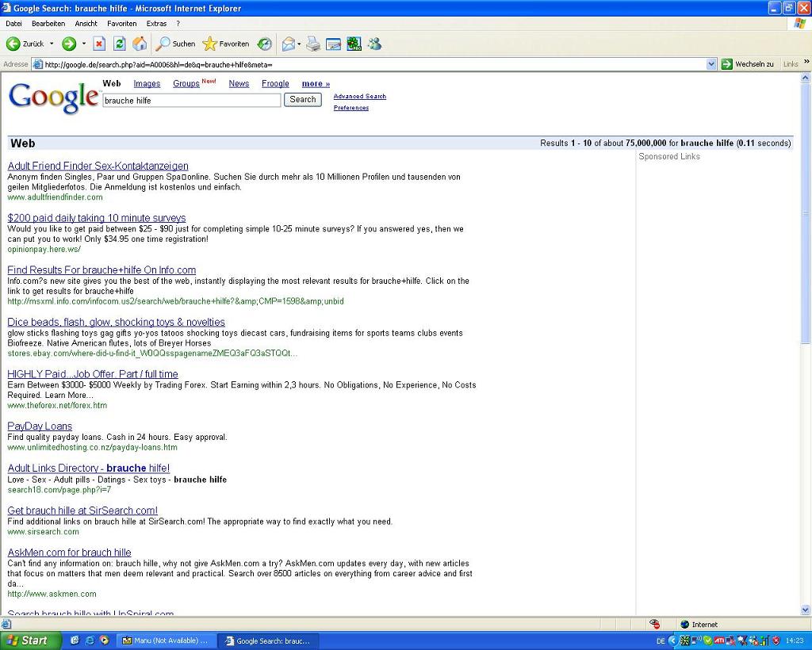Open the Bearbeiten menu
The image size is (812, 650).
click(x=48, y=24)
